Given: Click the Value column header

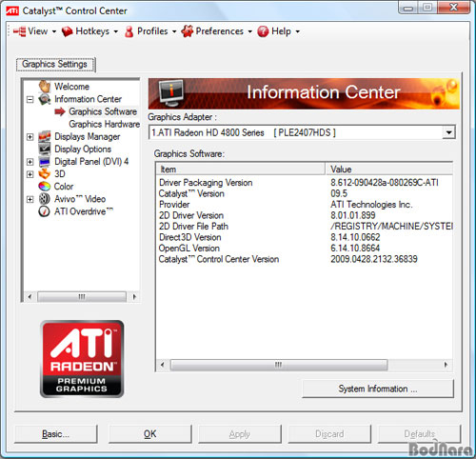Looking at the screenshot, I should (x=388, y=170).
